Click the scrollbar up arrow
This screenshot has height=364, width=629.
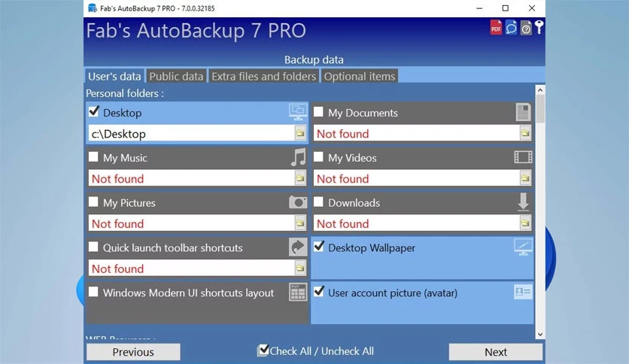[540, 89]
